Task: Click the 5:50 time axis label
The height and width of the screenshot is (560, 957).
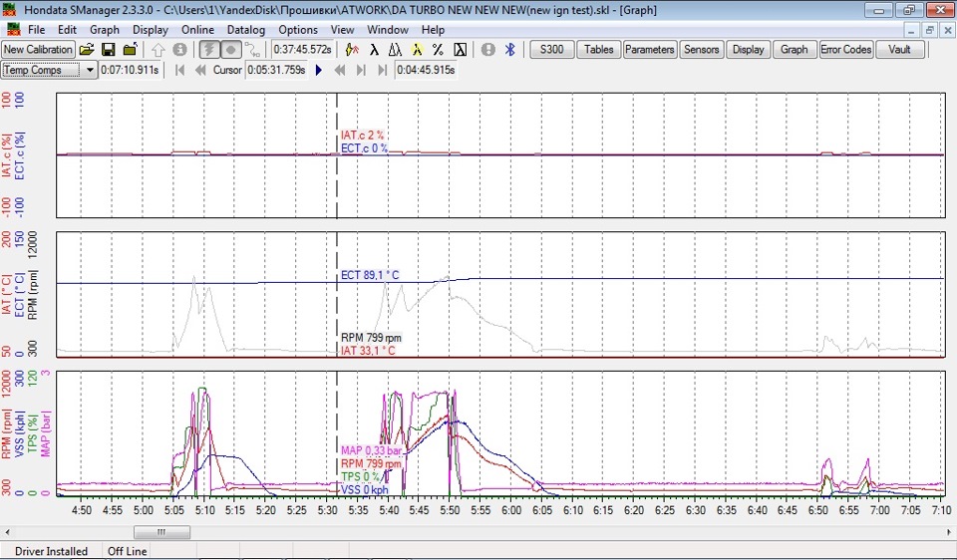Action: (x=450, y=510)
